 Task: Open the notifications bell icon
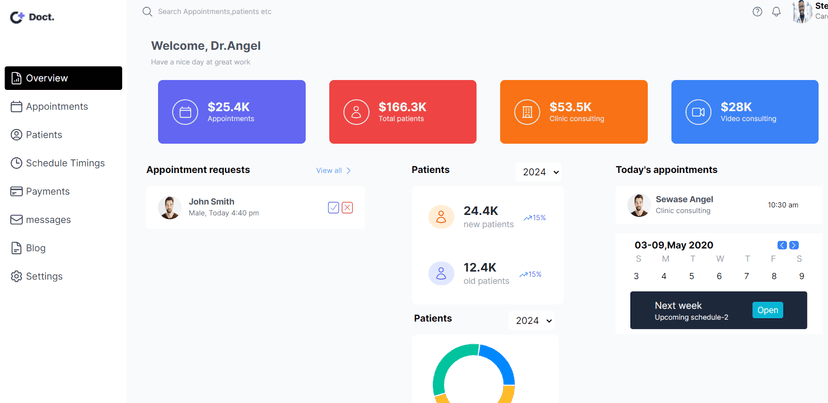coord(776,12)
